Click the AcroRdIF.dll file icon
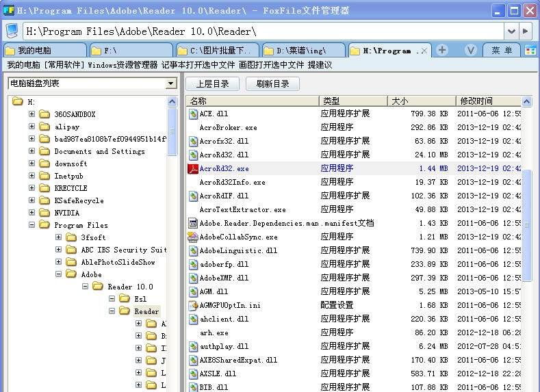This screenshot has height=392, width=540. point(193,196)
